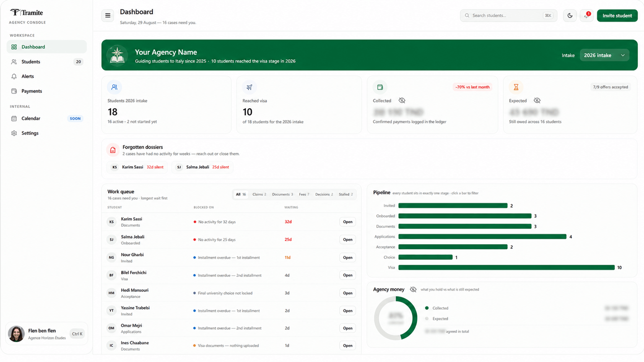Click the Salma Jebali 25d silent chip
This screenshot has width=644, height=362.
tap(202, 167)
